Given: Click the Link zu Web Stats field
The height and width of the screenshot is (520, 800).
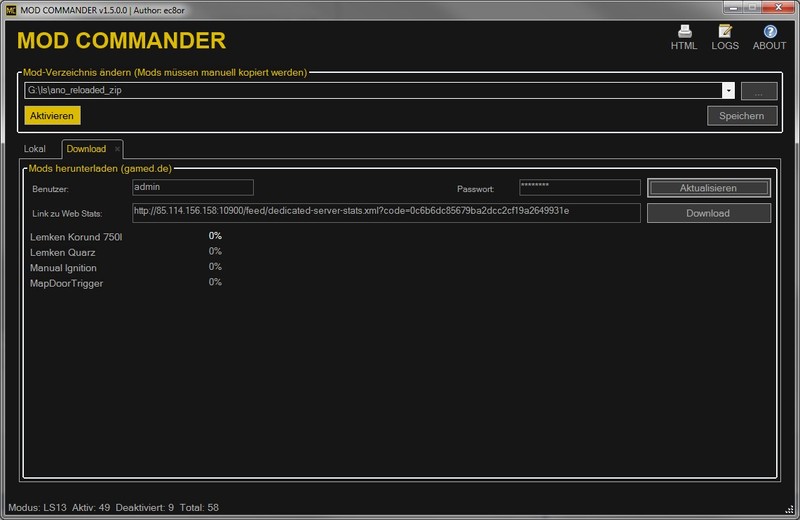Looking at the screenshot, I should pos(386,212).
